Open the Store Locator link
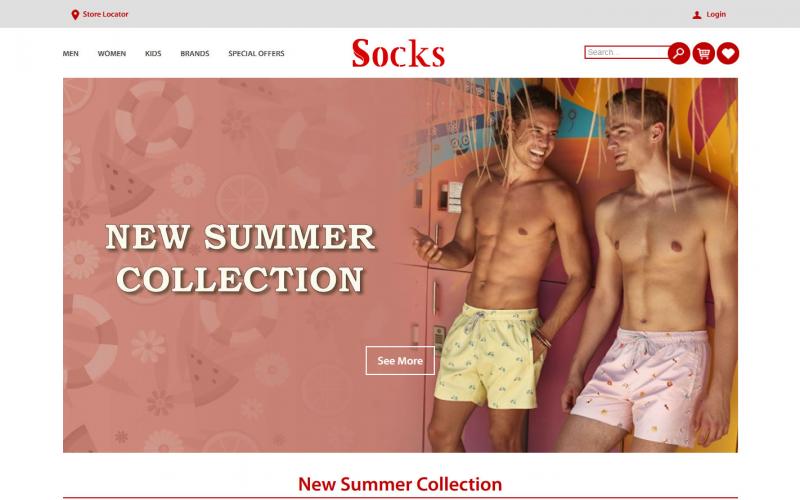This screenshot has height=500, width=800. click(x=106, y=14)
